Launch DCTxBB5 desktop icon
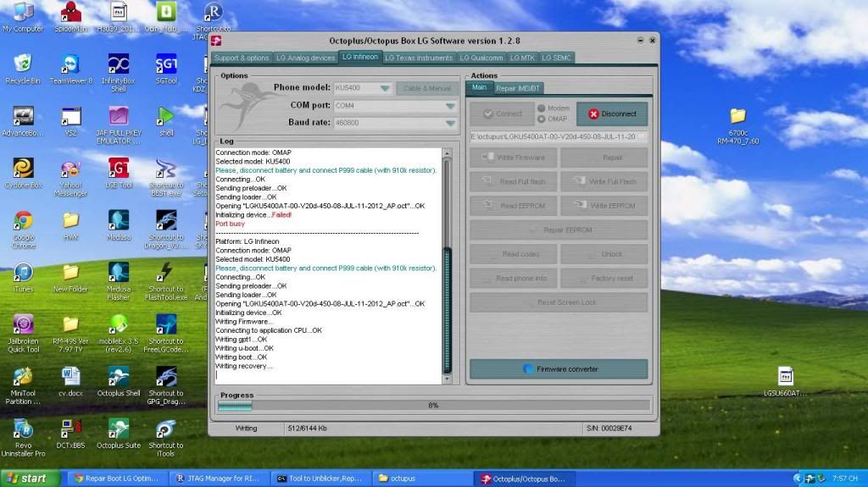This screenshot has height=487, width=868. pos(71,433)
